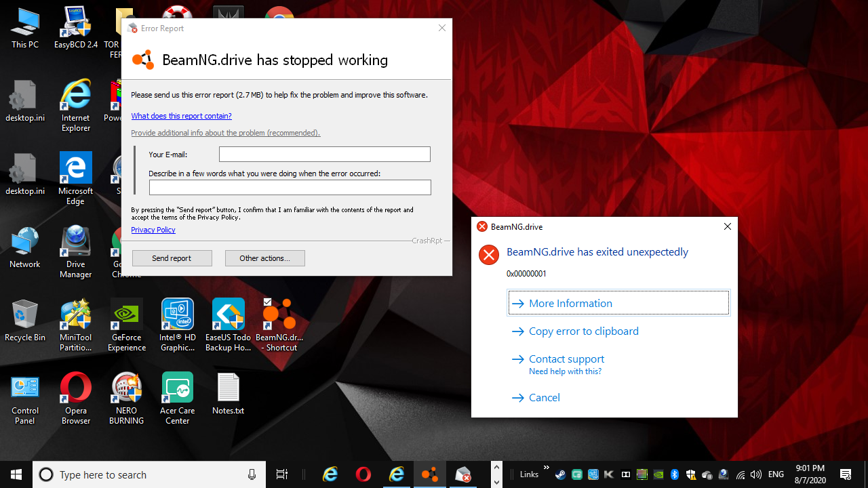Select the Drive Manager desktop icon
This screenshot has width=868, height=488.
76,253
